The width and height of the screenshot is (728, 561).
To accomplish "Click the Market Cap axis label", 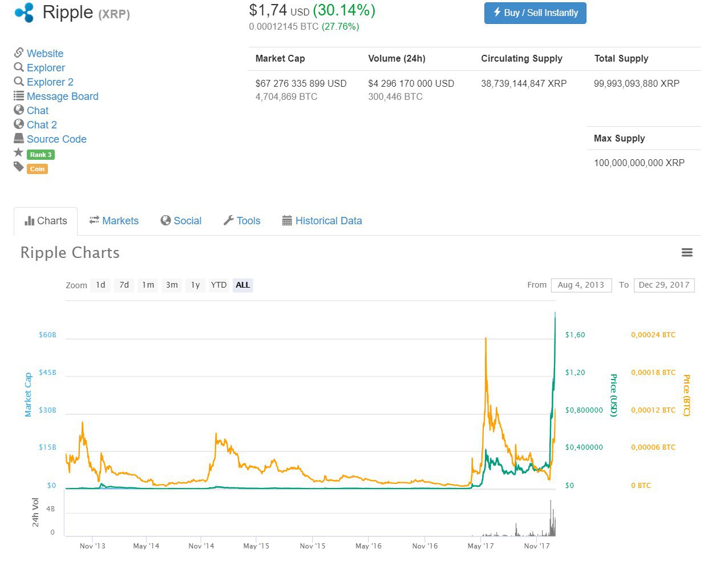I will coord(28,394).
